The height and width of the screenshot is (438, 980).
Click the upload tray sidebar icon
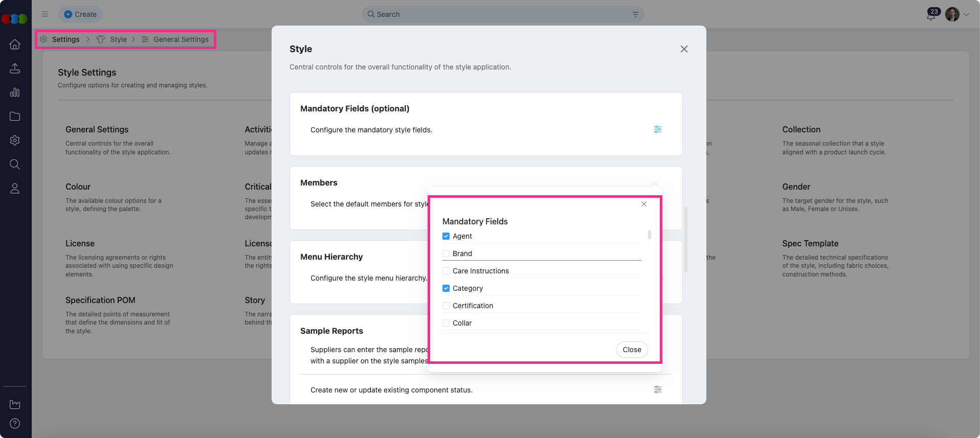tap(15, 68)
